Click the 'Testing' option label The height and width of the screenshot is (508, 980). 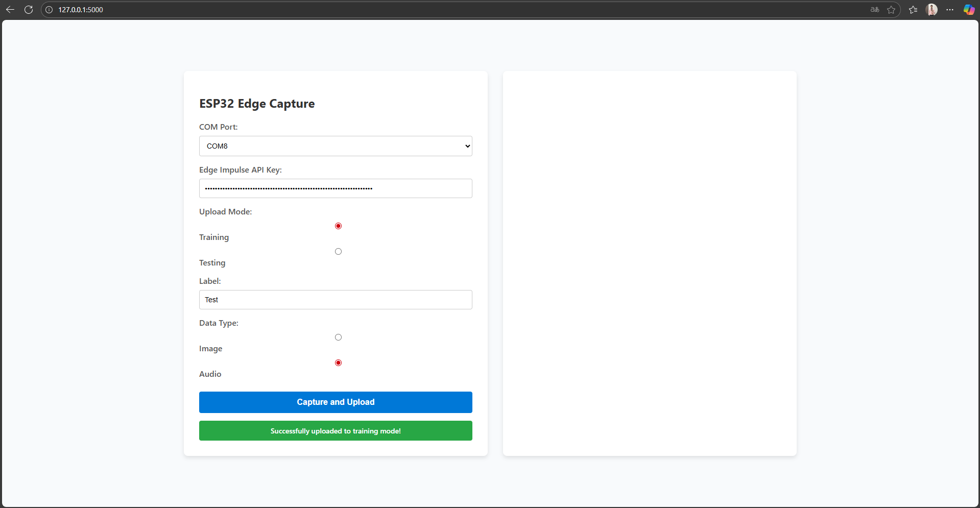212,263
